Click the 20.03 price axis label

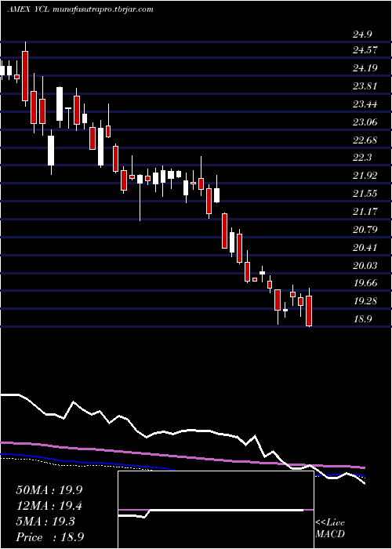[365, 266]
